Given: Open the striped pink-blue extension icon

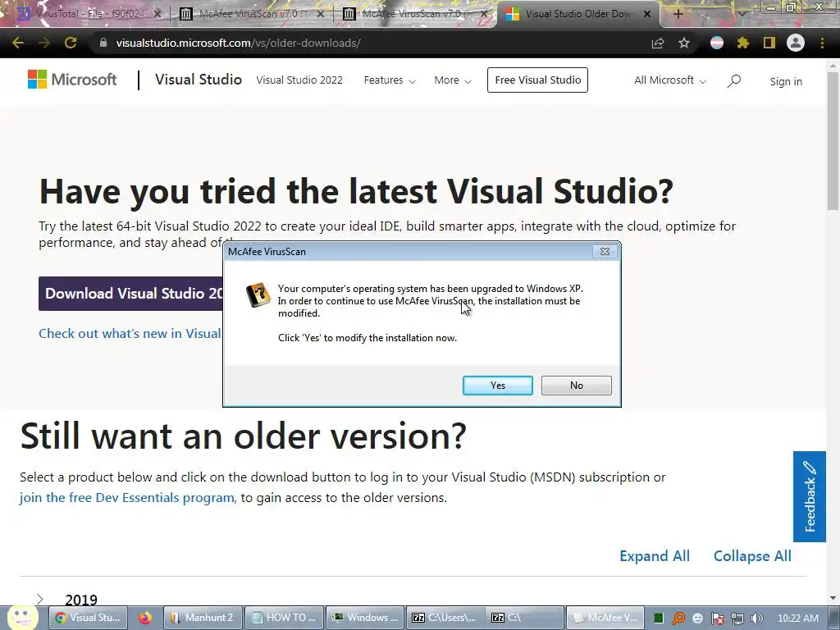Looking at the screenshot, I should tap(717, 43).
